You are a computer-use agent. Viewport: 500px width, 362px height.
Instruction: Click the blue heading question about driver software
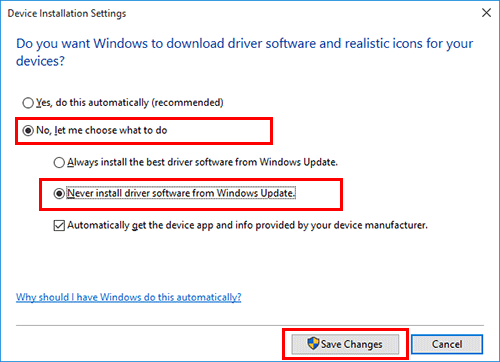tap(244, 52)
